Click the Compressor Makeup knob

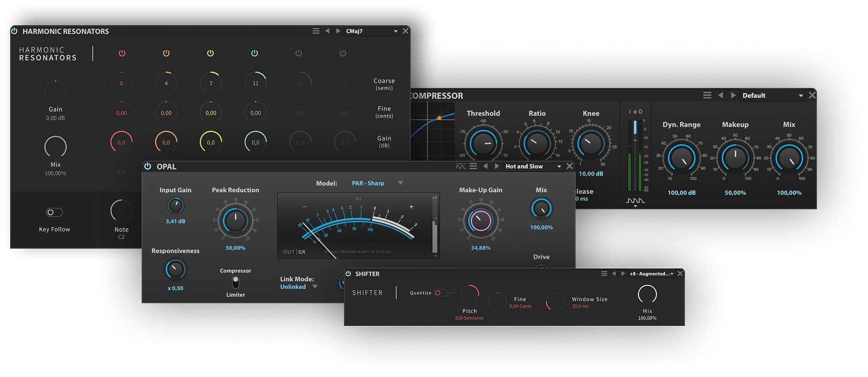[735, 158]
